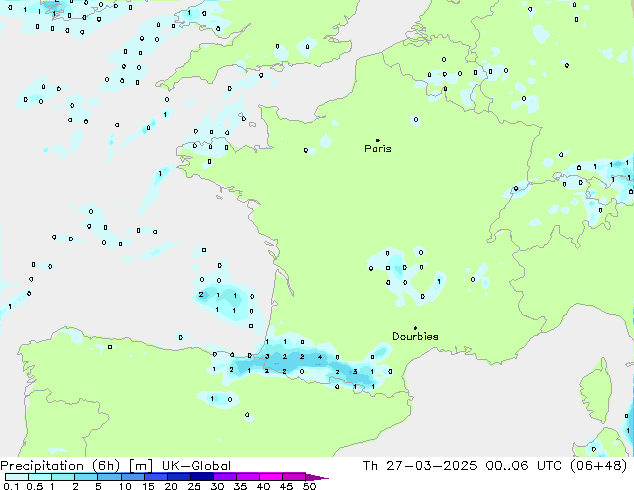Screen dimensions: 634x490
Task: Click the legend label '20'
Action: pyautogui.click(x=171, y=486)
